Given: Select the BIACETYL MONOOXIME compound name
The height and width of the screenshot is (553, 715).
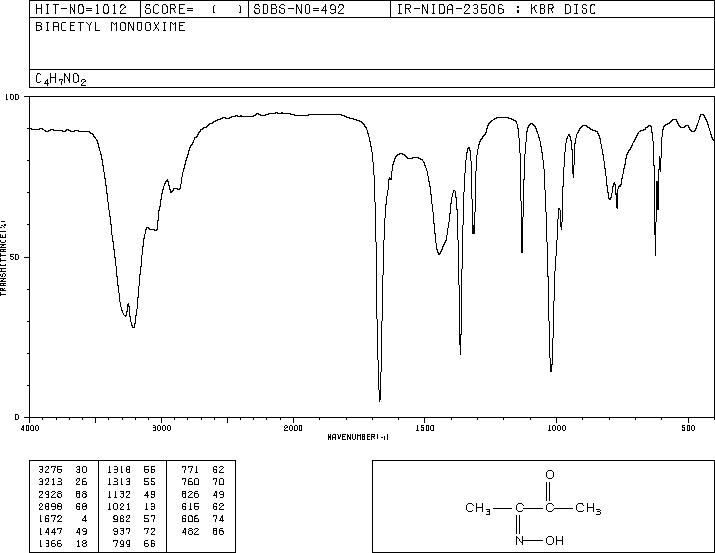Looking at the screenshot, I should coord(110,27).
